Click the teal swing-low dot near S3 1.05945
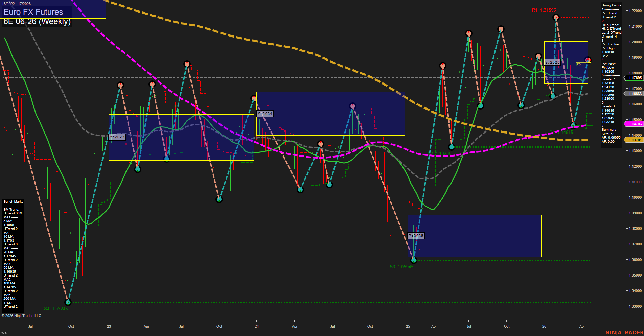Viewport: 644px width, 336px height. (413, 260)
